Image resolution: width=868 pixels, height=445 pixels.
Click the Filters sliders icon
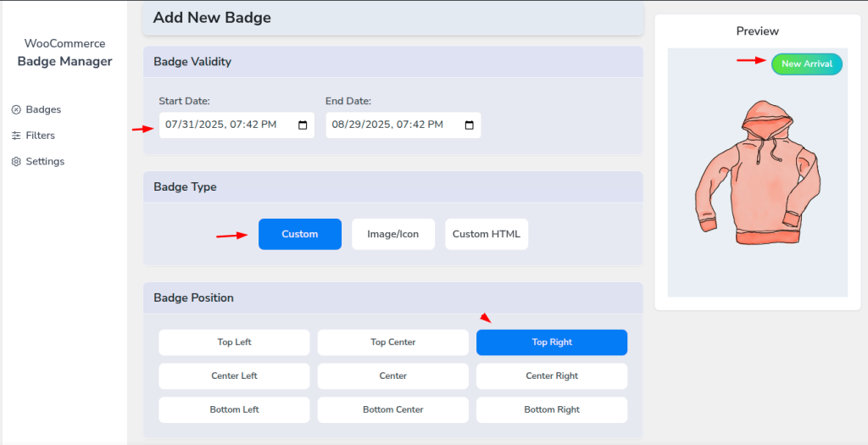[16, 136]
